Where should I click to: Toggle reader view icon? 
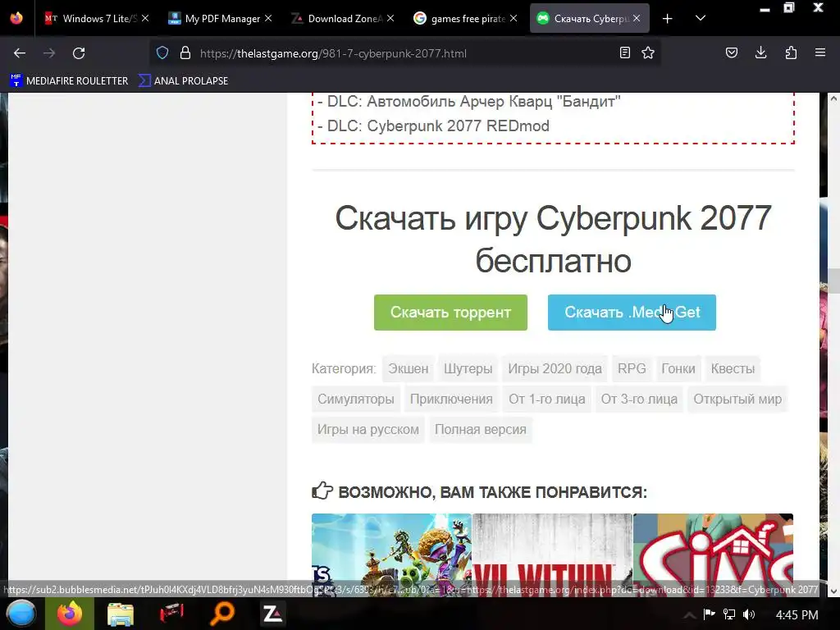pos(624,53)
